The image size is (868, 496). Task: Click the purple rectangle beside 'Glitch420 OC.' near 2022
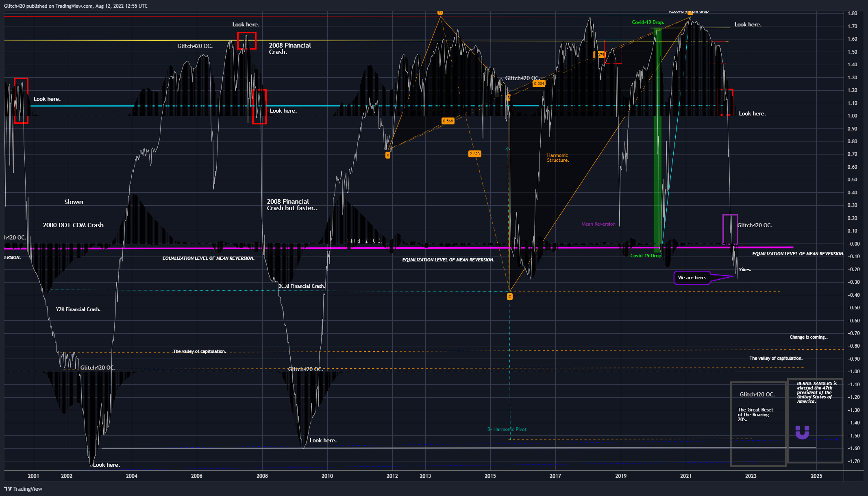coord(730,229)
